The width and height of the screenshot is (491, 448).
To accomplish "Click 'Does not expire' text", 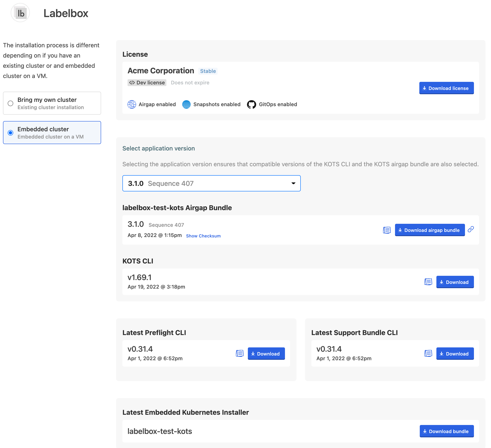I will click(190, 83).
